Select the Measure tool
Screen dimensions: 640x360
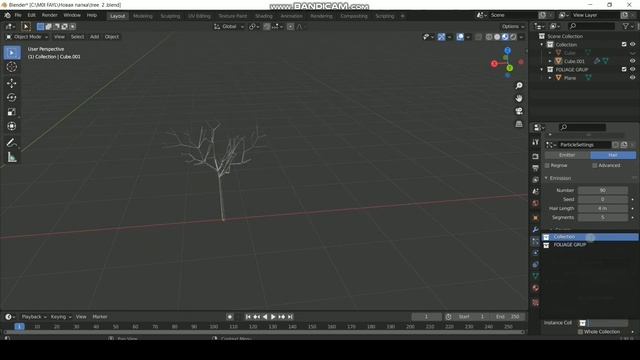(12, 157)
